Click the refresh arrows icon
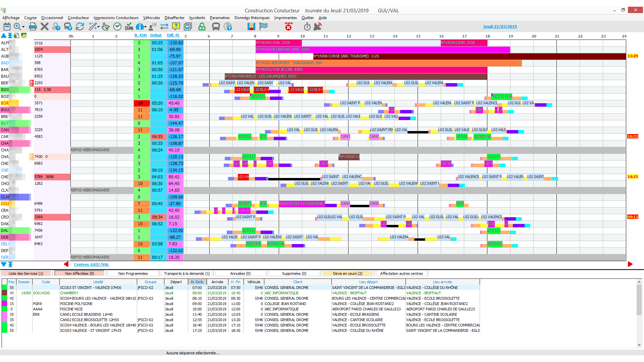The width and height of the screenshot is (644, 362). click(80, 26)
